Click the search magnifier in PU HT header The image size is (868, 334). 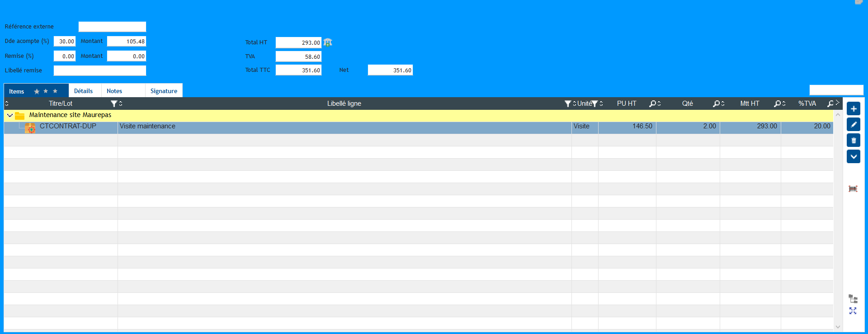click(x=652, y=103)
